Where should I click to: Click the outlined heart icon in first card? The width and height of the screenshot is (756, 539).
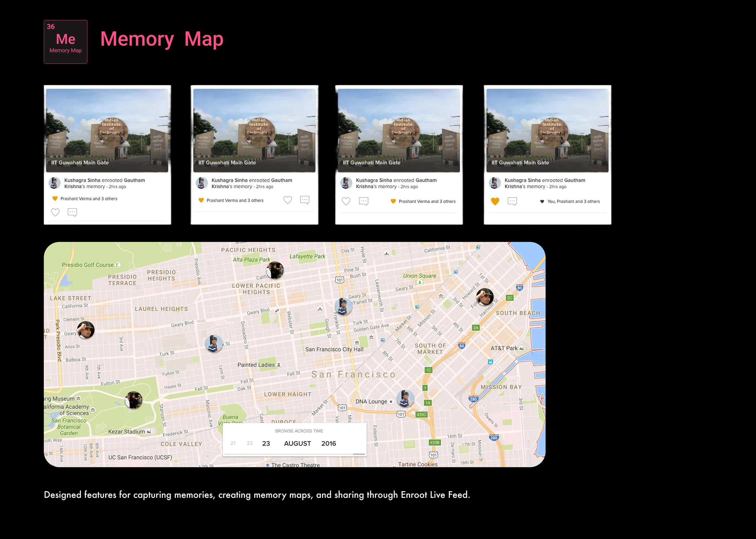click(x=55, y=212)
